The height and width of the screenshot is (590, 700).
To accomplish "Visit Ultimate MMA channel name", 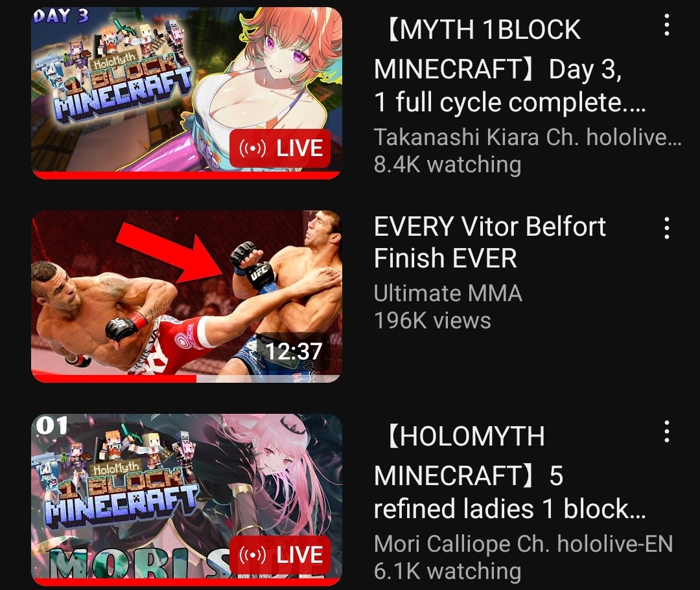I will [x=448, y=293].
